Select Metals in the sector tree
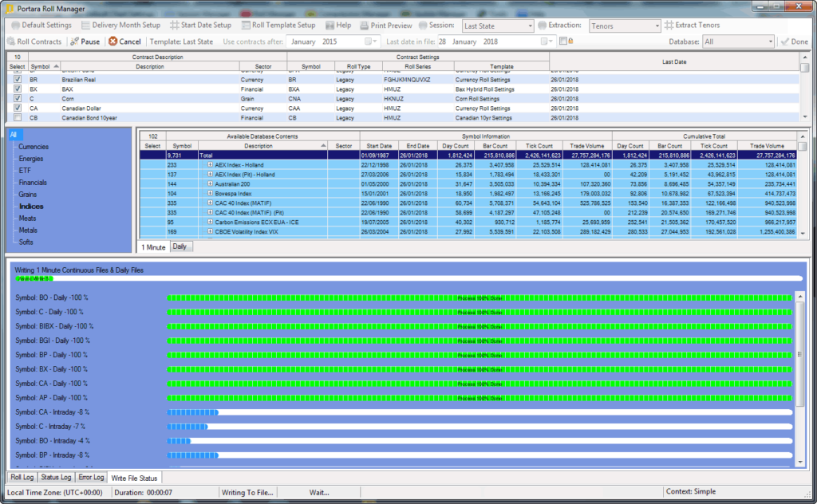817x504 pixels. click(x=28, y=230)
